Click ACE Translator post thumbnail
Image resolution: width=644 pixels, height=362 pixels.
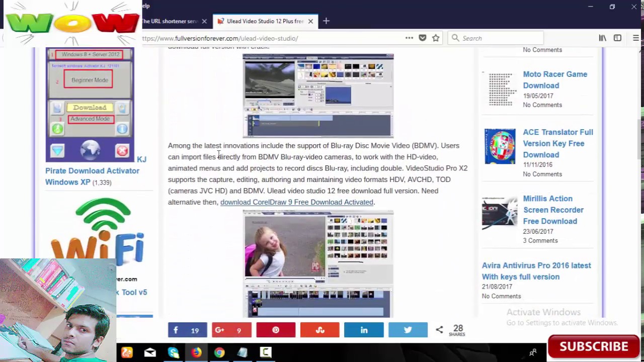tap(500, 146)
